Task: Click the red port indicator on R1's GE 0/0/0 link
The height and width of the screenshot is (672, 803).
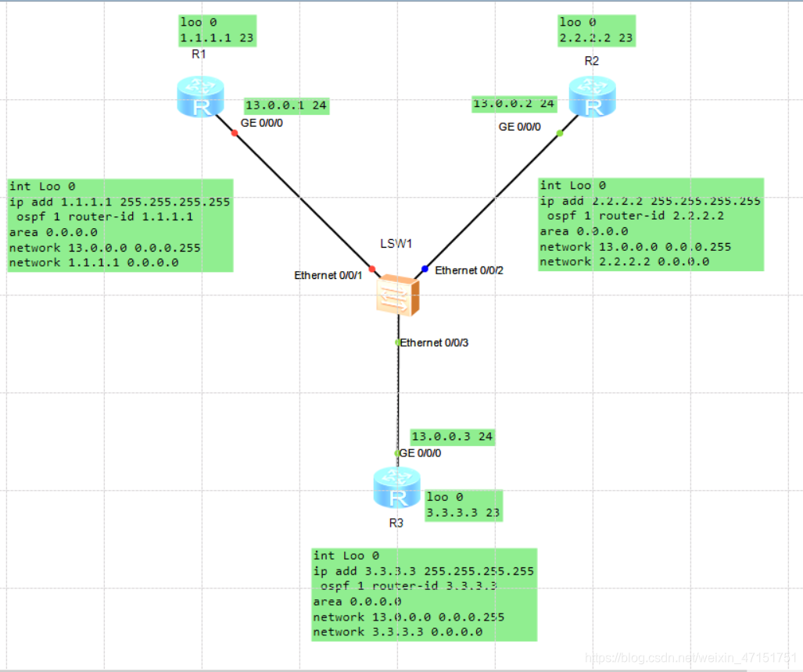Action: (x=234, y=133)
